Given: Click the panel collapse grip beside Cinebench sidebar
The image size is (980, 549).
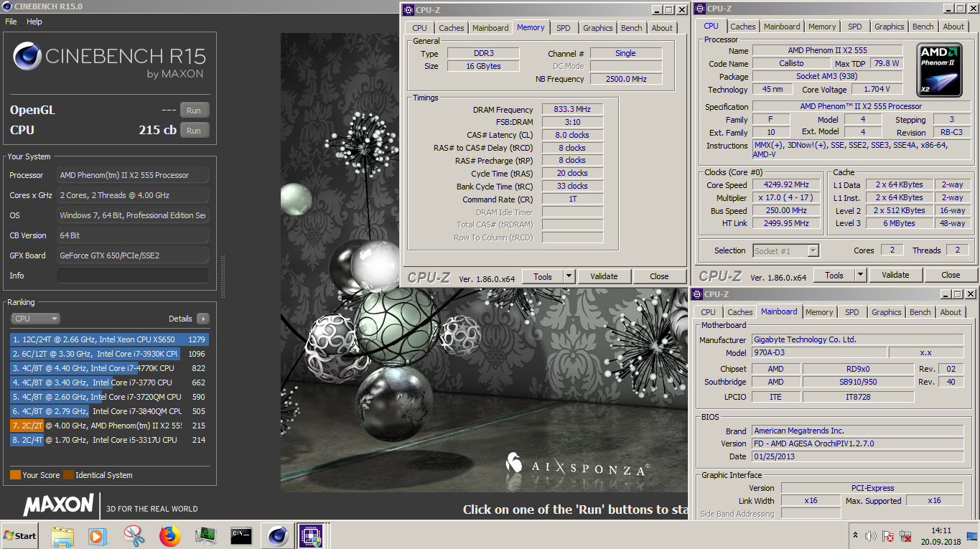Looking at the screenshot, I should pos(222,276).
